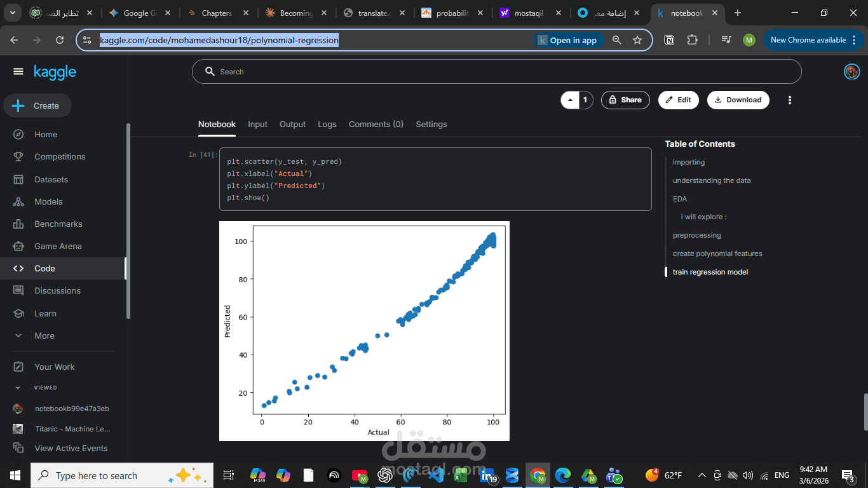Switch to the Output tab
The height and width of the screenshot is (488, 868).
tap(292, 125)
